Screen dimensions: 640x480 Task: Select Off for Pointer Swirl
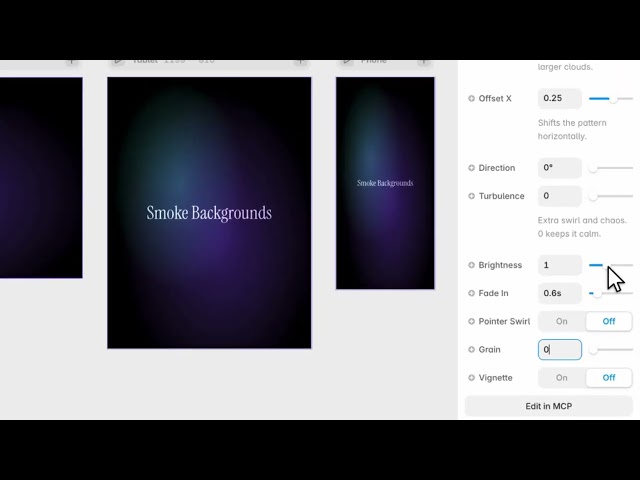tap(609, 321)
